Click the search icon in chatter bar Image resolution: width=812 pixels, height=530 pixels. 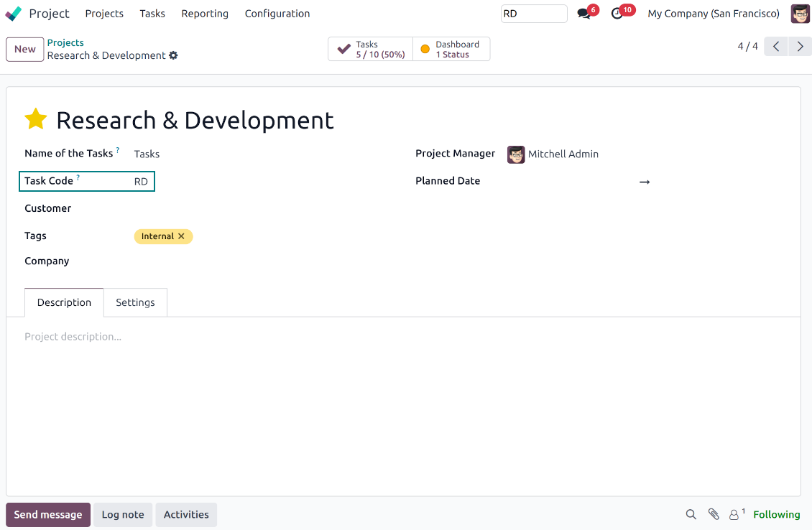coord(691,514)
